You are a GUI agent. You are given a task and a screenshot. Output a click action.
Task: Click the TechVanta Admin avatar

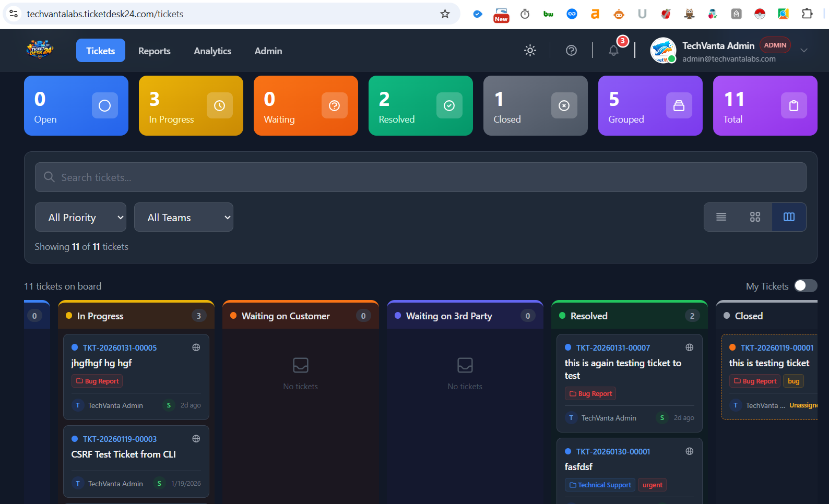pyautogui.click(x=663, y=51)
